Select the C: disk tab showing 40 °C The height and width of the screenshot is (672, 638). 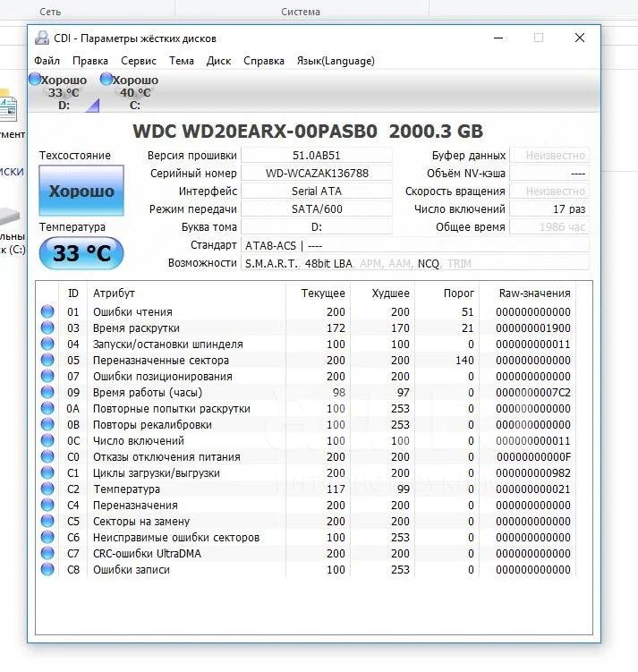[135, 92]
